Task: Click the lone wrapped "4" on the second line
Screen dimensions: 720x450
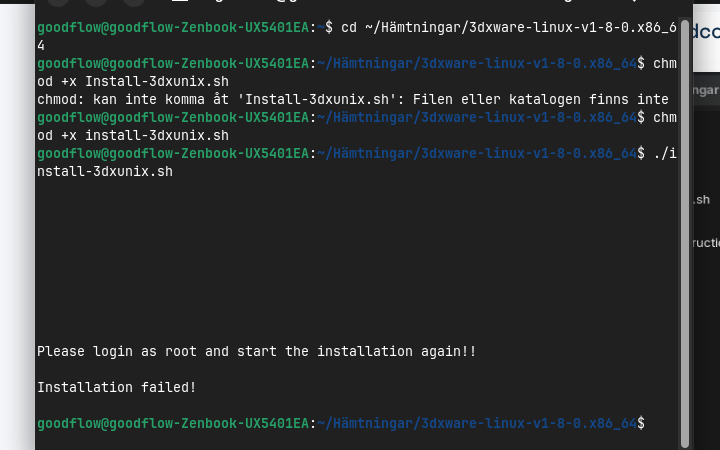Action: coord(41,45)
